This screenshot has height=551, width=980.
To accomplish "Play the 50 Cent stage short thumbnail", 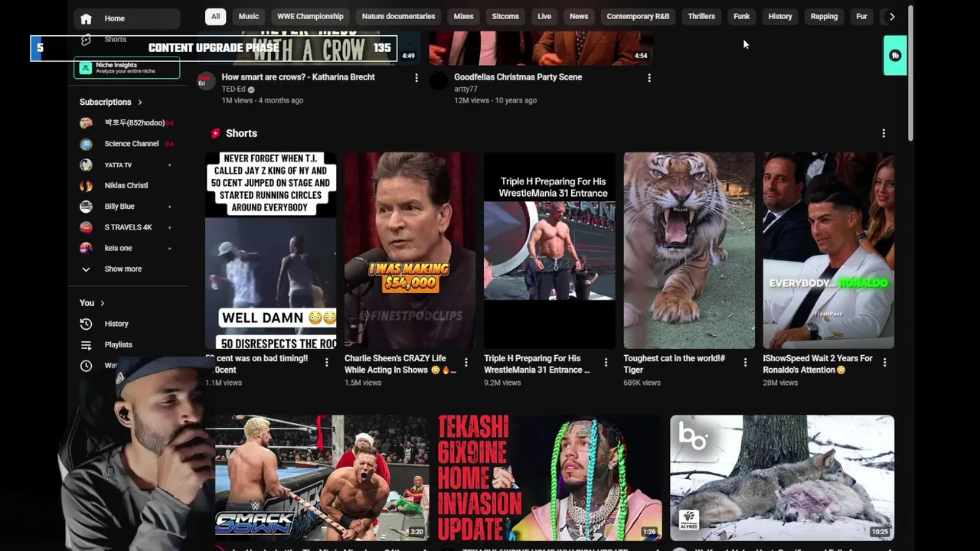I will pos(270,250).
